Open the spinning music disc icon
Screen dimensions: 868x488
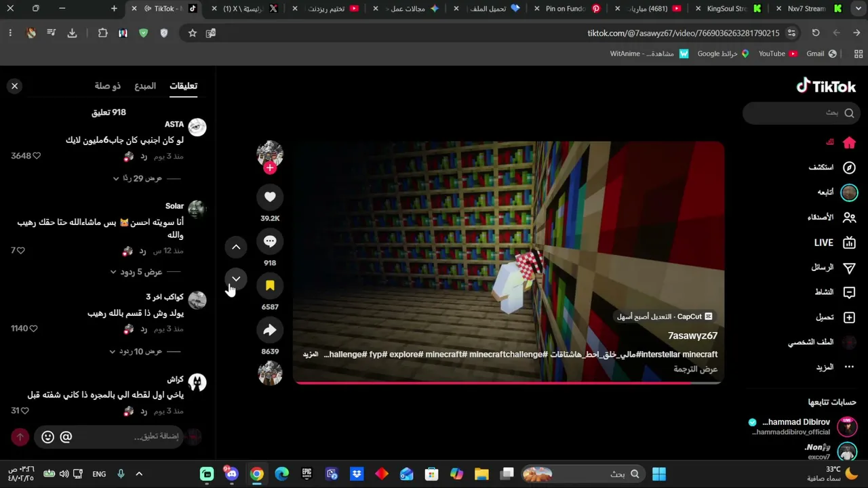(x=270, y=373)
